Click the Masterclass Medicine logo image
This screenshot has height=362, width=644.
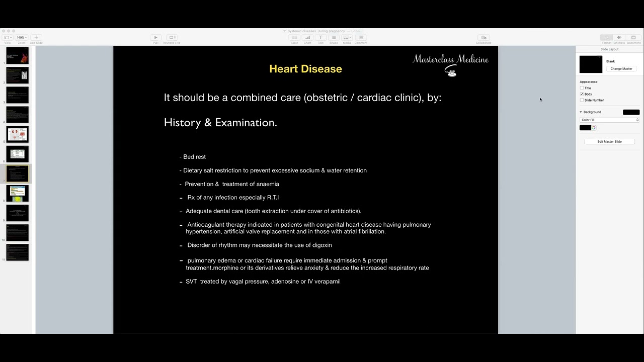(x=450, y=65)
